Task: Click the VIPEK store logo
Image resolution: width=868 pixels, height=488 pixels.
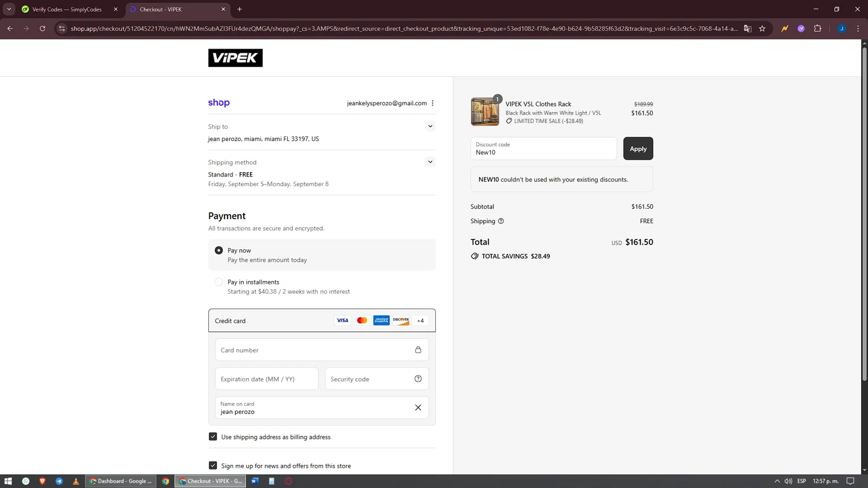Action: (235, 58)
